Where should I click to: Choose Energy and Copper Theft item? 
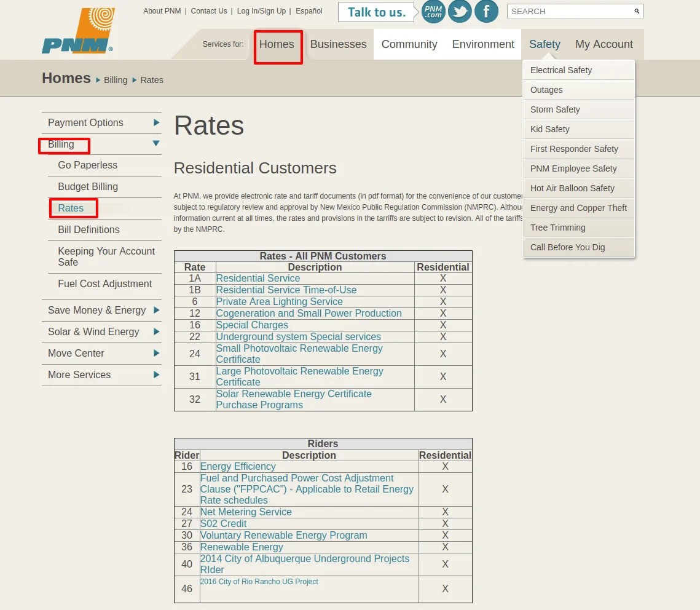pyautogui.click(x=578, y=208)
